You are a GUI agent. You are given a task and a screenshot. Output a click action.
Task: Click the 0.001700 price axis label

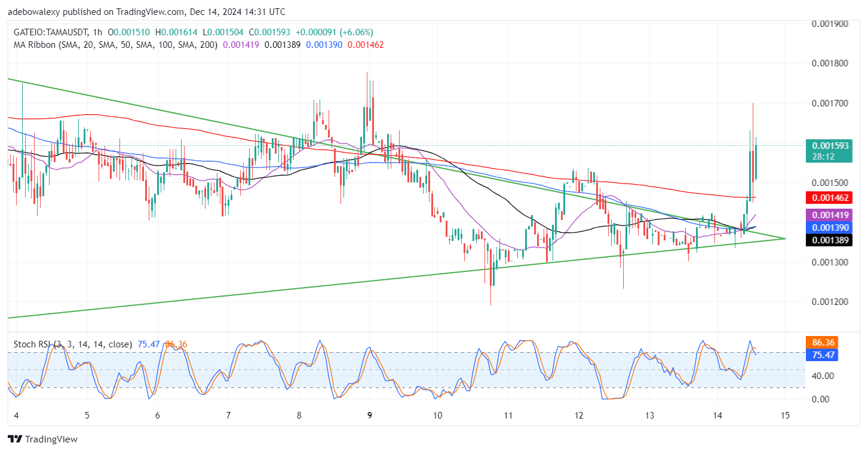(x=830, y=103)
